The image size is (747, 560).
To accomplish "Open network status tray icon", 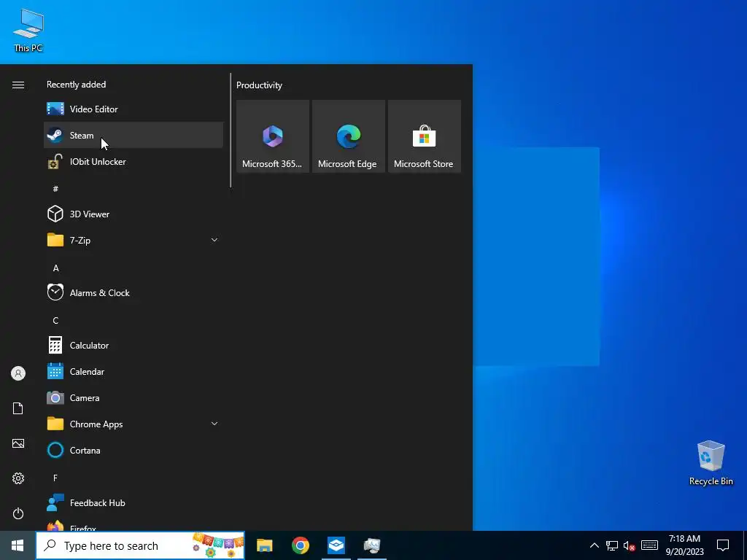I will [612, 545].
